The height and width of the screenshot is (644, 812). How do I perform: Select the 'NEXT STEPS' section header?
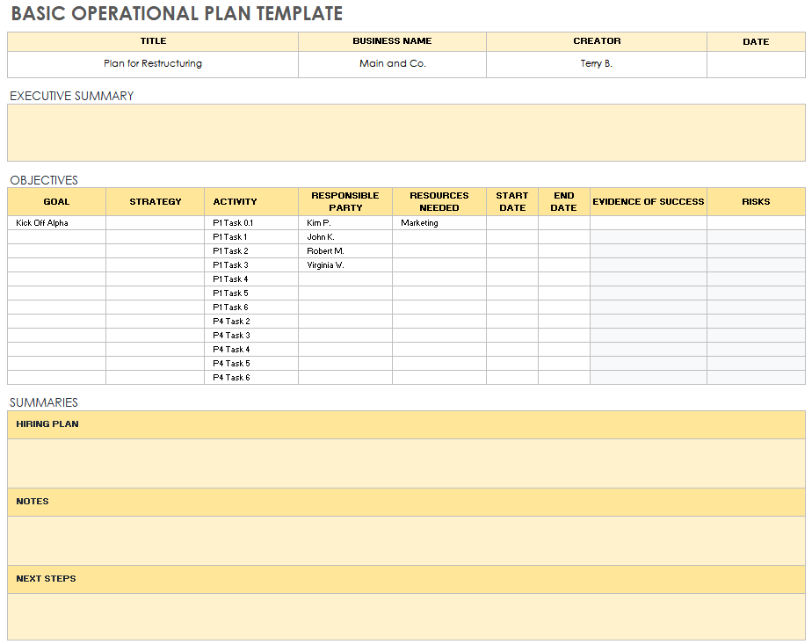pyautogui.click(x=406, y=579)
